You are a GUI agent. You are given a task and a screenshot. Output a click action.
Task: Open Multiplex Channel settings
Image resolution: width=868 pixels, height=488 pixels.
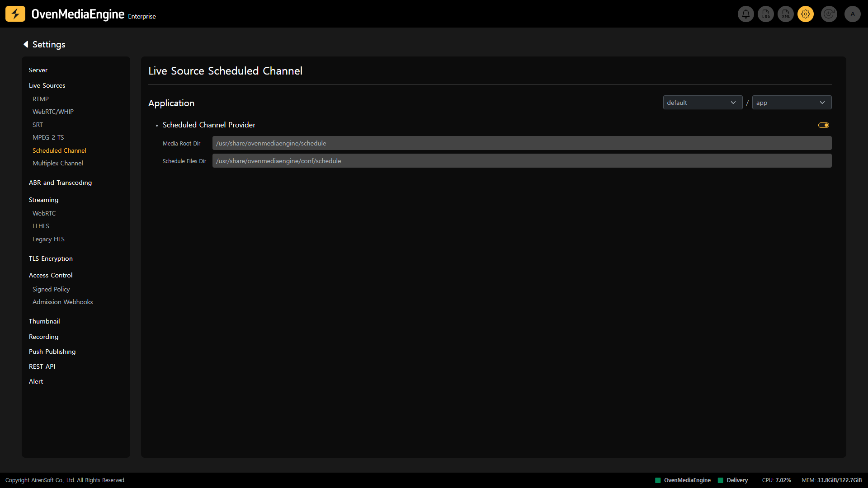58,163
